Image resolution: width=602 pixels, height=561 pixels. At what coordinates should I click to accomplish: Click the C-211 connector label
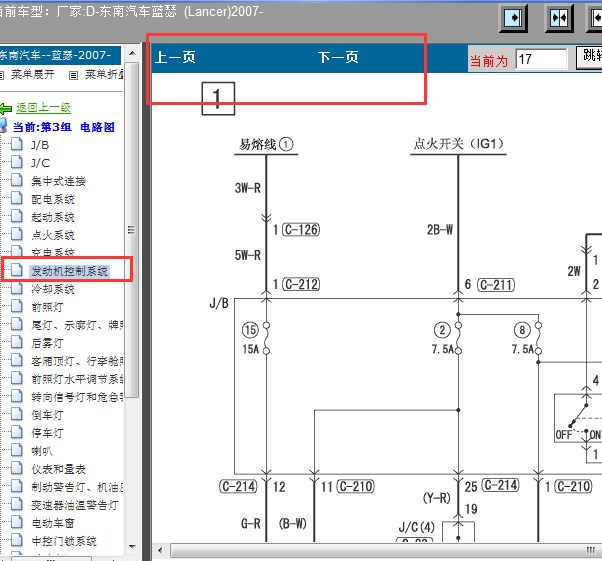496,285
